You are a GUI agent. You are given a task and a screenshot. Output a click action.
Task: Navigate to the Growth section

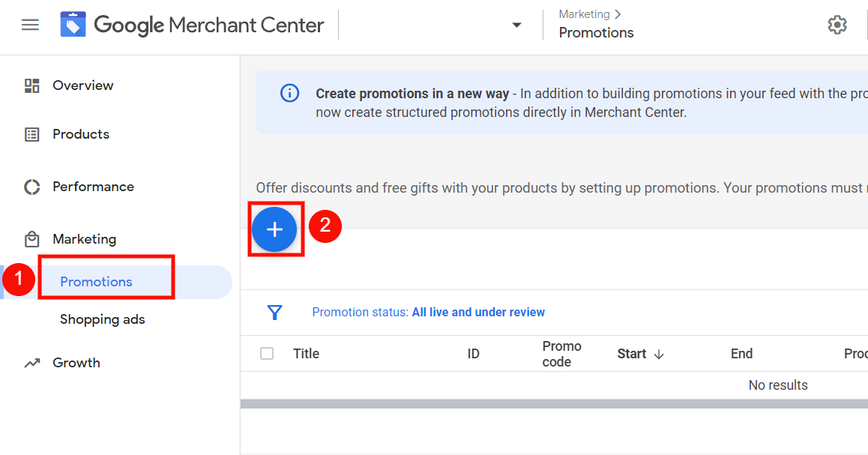click(x=76, y=363)
